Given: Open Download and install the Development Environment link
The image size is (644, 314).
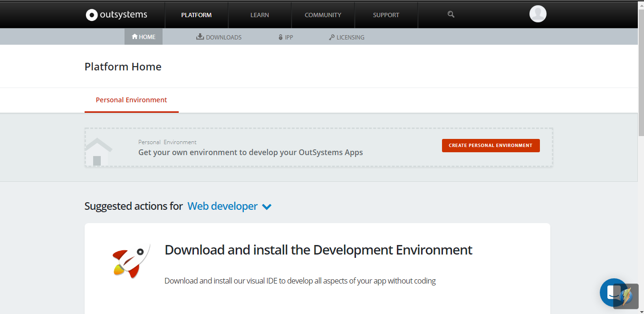Looking at the screenshot, I should (318, 249).
